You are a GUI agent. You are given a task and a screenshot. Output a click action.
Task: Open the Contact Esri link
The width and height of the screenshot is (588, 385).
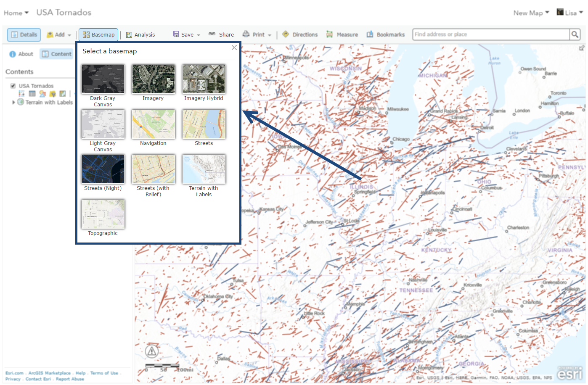click(38, 379)
